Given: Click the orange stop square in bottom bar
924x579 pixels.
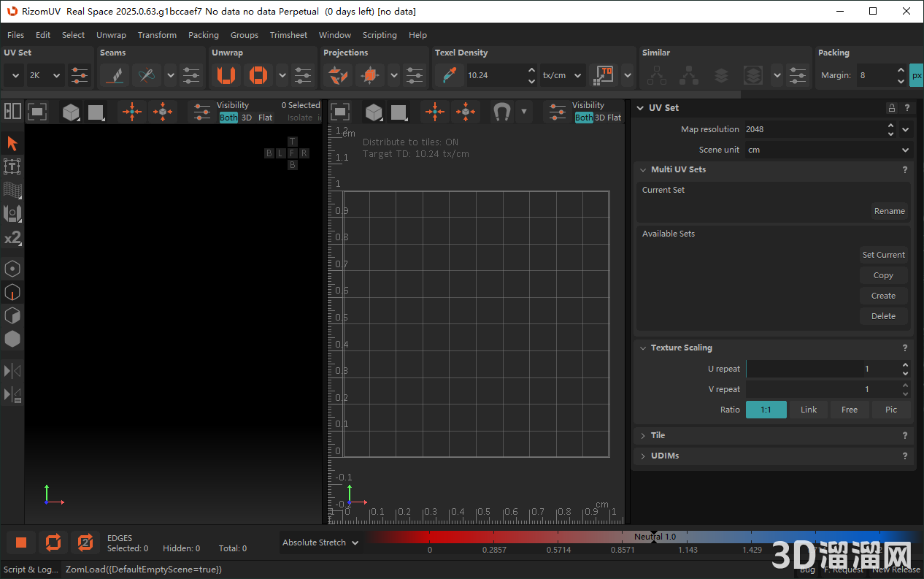Looking at the screenshot, I should coord(21,542).
